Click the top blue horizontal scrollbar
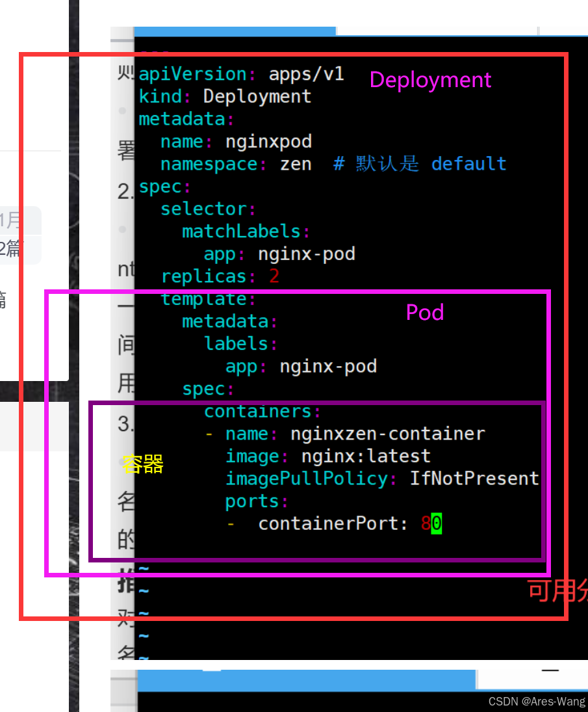The image size is (588, 712). coord(235,30)
